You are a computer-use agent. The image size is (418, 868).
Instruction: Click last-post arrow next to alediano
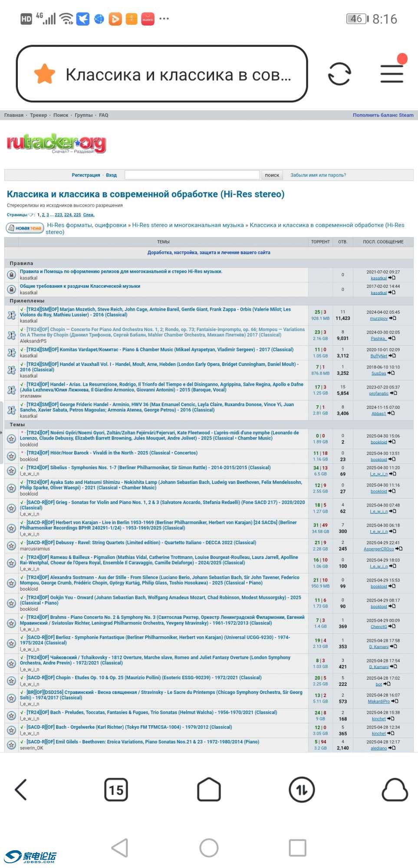point(392,748)
